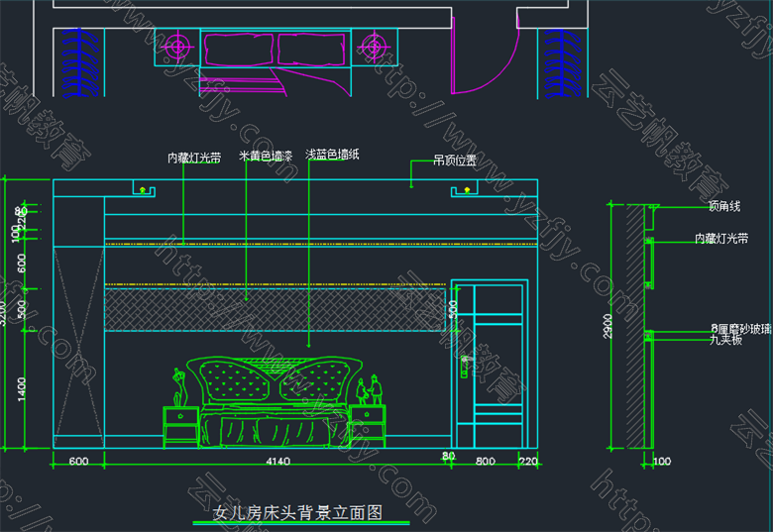Click the door handle in the elevation
The height and width of the screenshot is (532, 773).
(464, 367)
